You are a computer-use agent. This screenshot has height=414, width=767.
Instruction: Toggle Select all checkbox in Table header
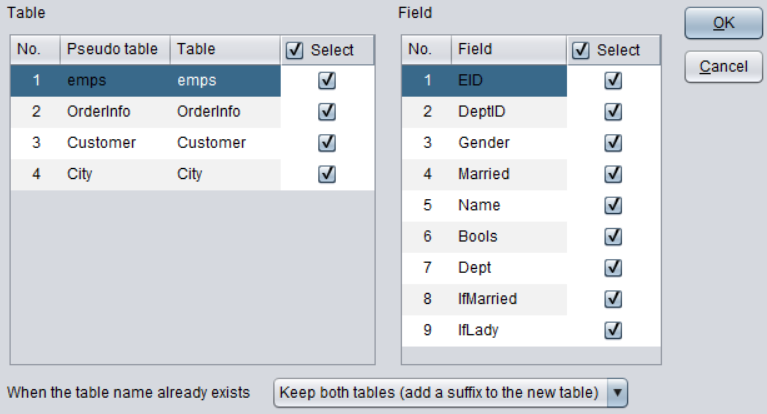coord(294,50)
